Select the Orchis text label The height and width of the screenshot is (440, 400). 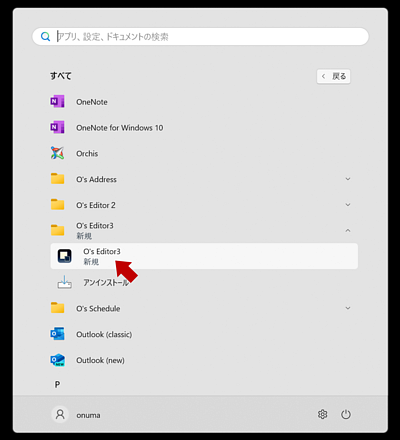(87, 154)
